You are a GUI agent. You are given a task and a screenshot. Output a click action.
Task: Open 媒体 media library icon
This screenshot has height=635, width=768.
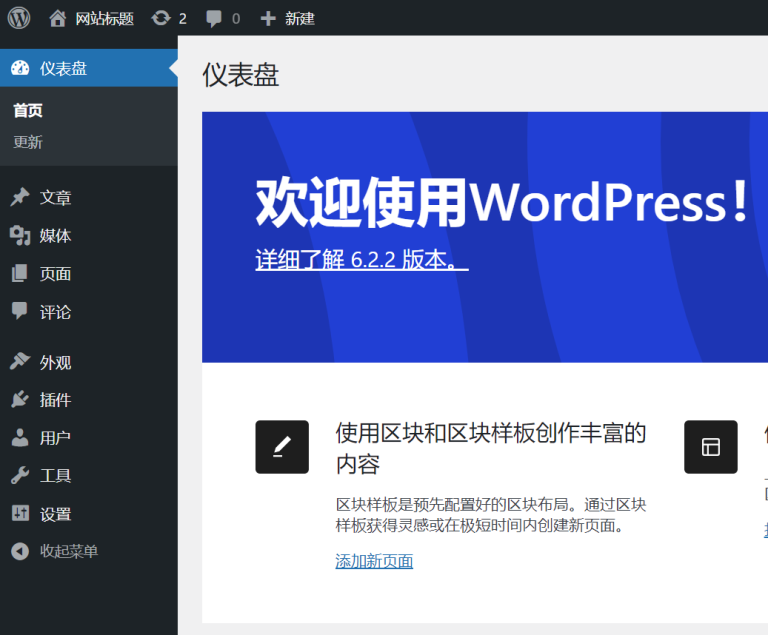tap(20, 235)
